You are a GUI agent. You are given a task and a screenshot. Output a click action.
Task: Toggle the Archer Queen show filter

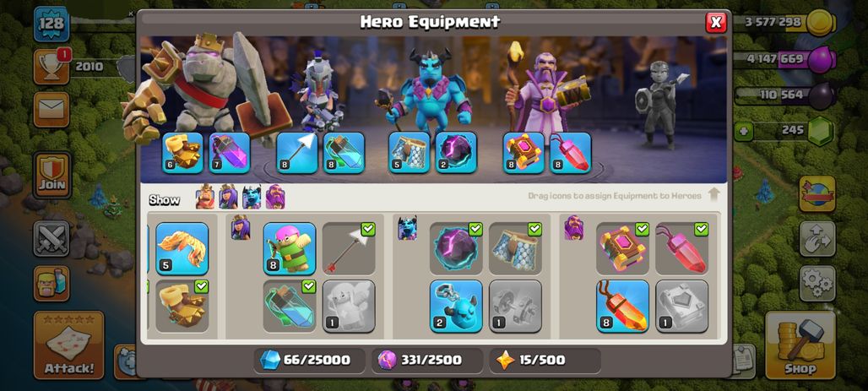[228, 197]
